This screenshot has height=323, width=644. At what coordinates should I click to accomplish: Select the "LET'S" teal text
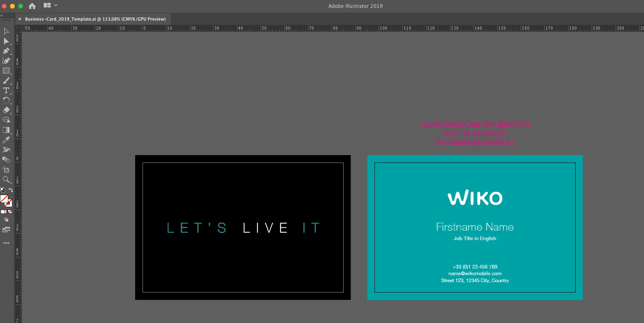point(197,228)
